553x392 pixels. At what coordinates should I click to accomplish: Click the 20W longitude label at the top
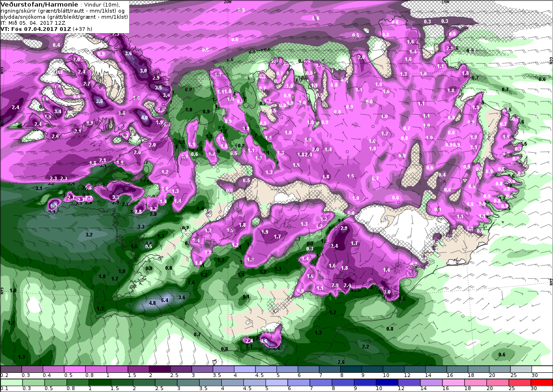pyautogui.click(x=228, y=2)
